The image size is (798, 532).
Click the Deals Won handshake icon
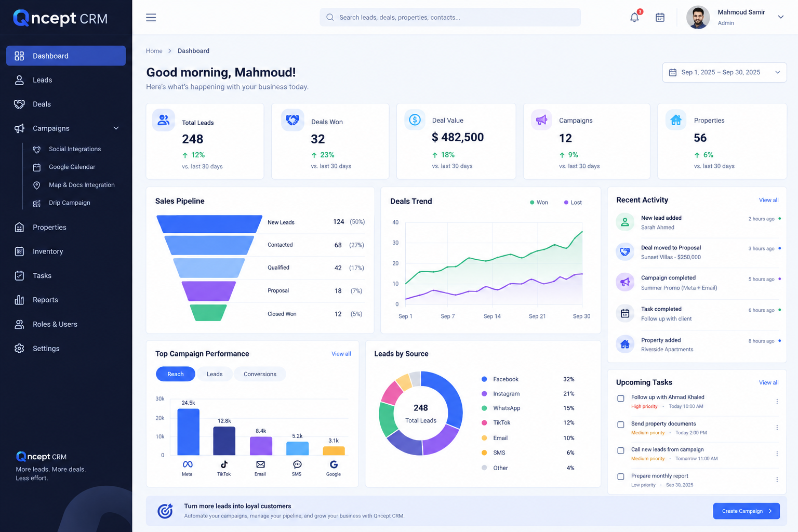click(292, 120)
